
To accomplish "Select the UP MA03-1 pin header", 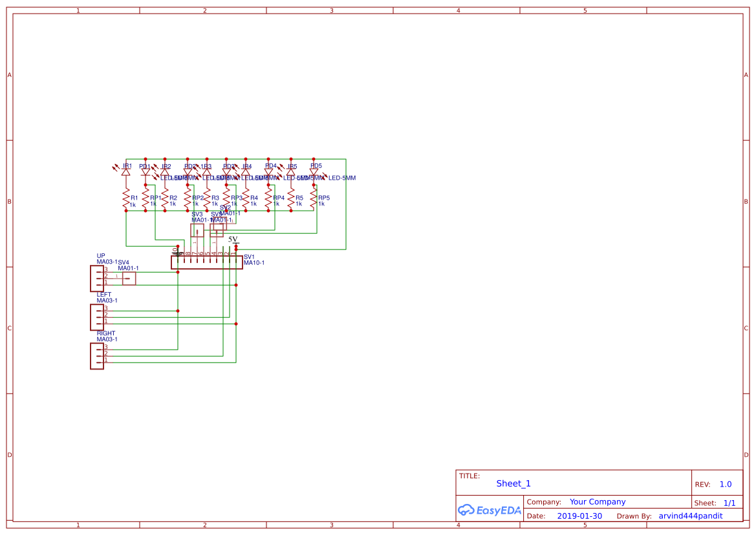I will pos(97,278).
